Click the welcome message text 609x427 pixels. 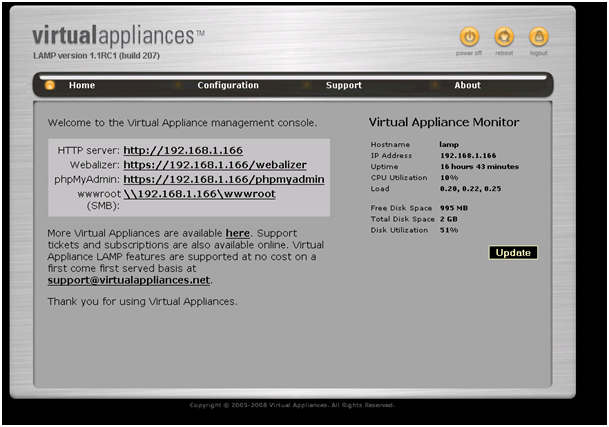pos(183,123)
